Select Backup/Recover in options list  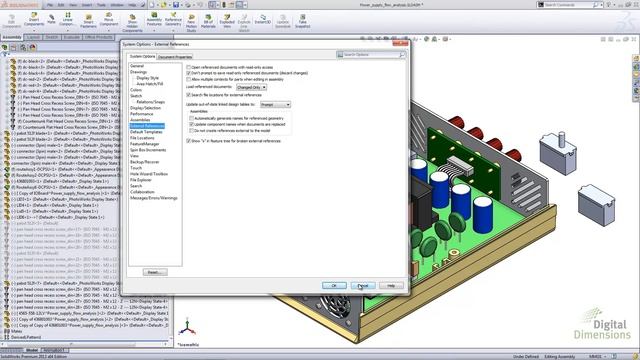coord(144,162)
